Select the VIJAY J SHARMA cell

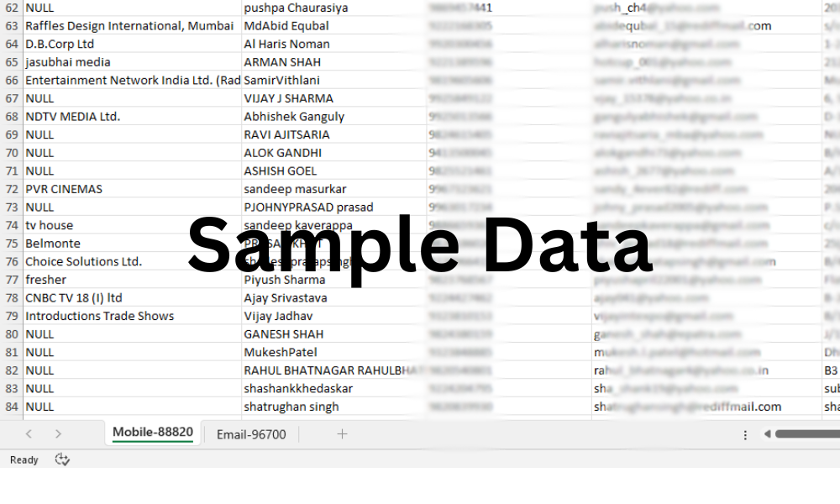coord(334,98)
